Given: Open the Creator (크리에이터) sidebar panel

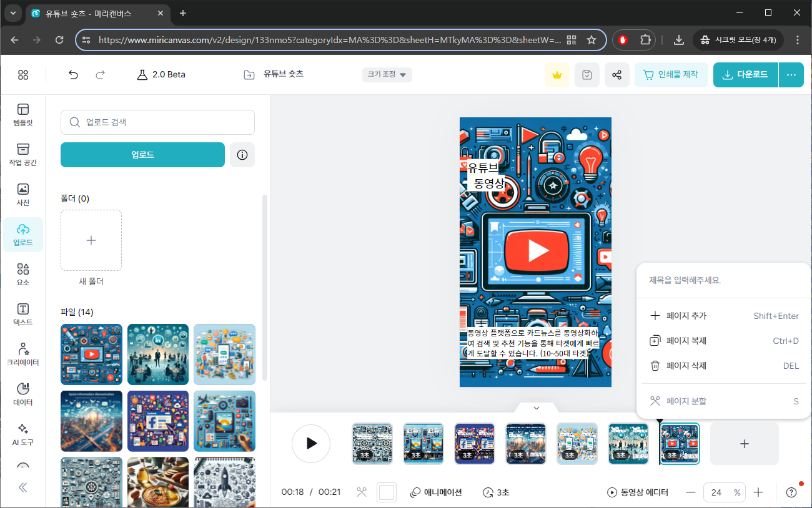Looking at the screenshot, I should pyautogui.click(x=23, y=354).
